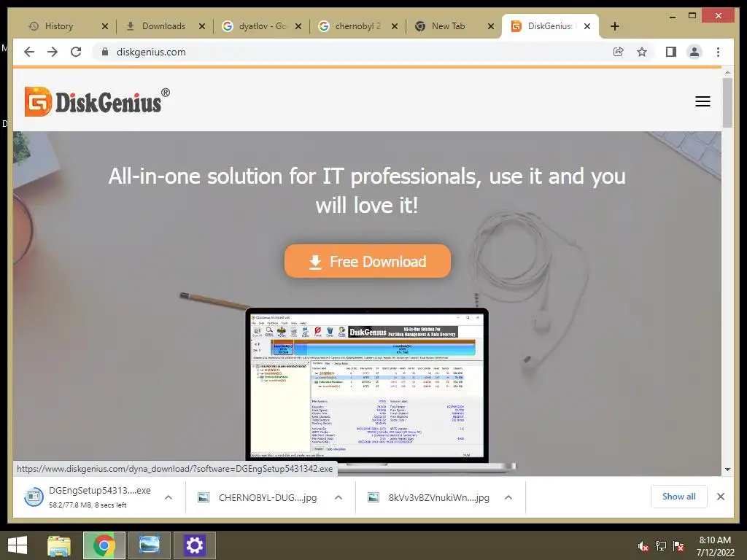Close the New Tab tab
Image resolution: width=747 pixels, height=560 pixels.
(491, 26)
